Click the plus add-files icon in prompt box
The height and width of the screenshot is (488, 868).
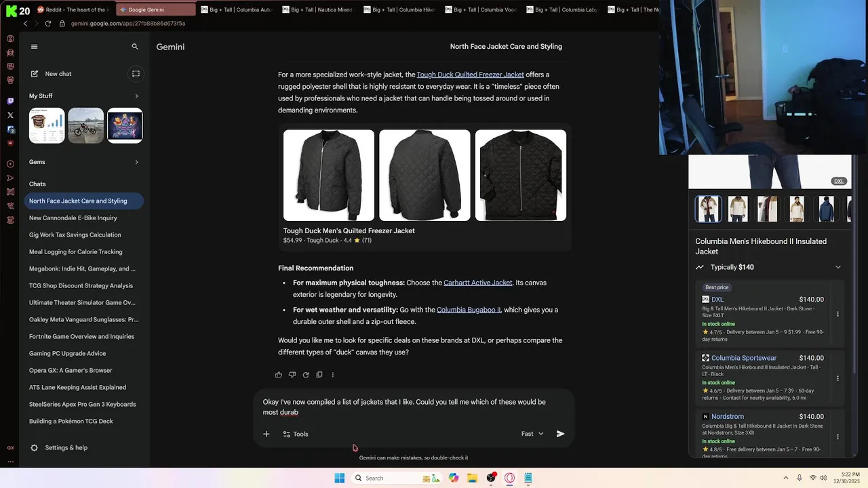[x=267, y=434]
